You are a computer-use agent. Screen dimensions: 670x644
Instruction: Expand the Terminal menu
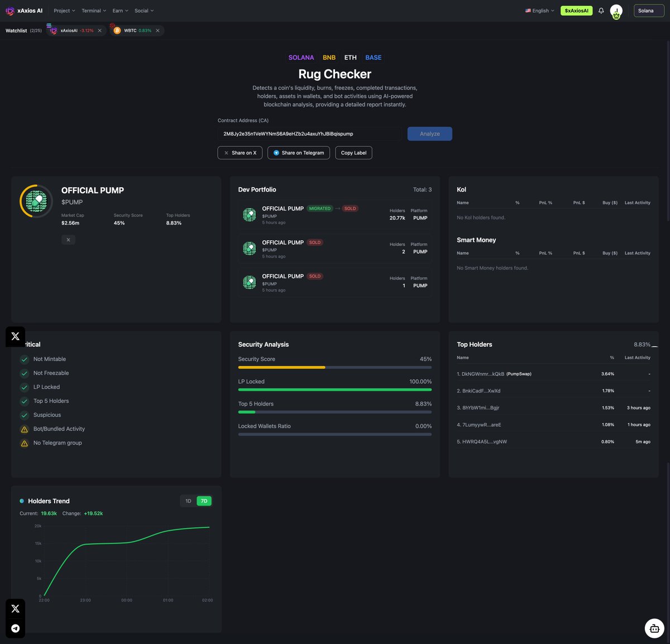tap(94, 11)
